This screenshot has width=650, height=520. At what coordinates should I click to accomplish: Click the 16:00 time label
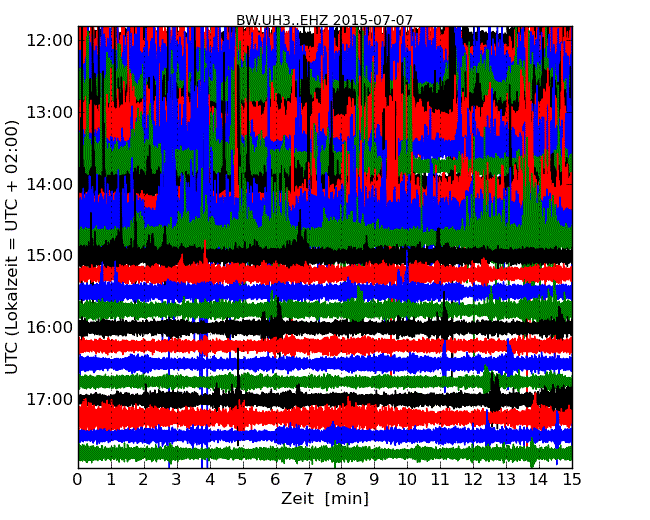coord(50,328)
